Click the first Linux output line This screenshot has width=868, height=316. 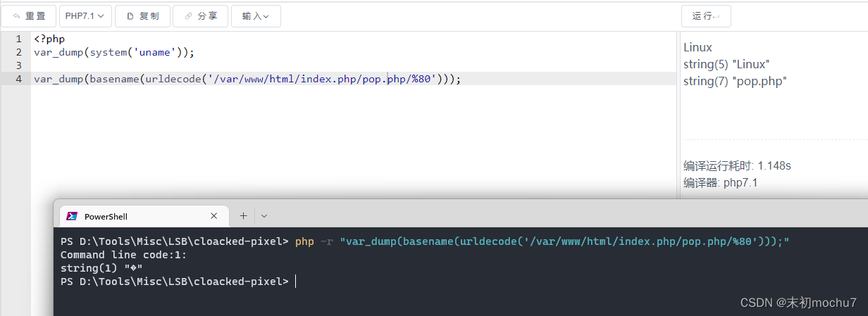697,47
